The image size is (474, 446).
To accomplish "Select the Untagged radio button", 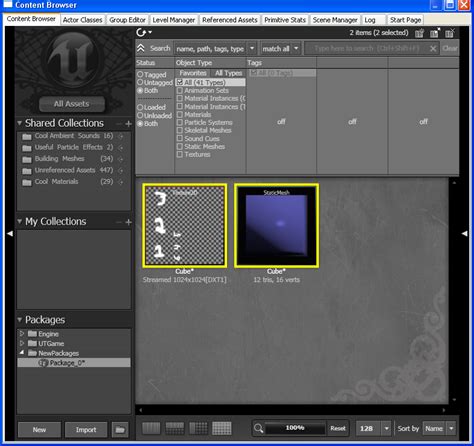I will pyautogui.click(x=140, y=82).
